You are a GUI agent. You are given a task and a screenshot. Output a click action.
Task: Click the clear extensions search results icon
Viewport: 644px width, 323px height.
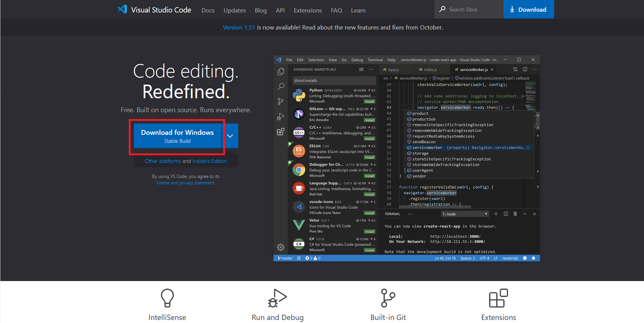point(361,70)
